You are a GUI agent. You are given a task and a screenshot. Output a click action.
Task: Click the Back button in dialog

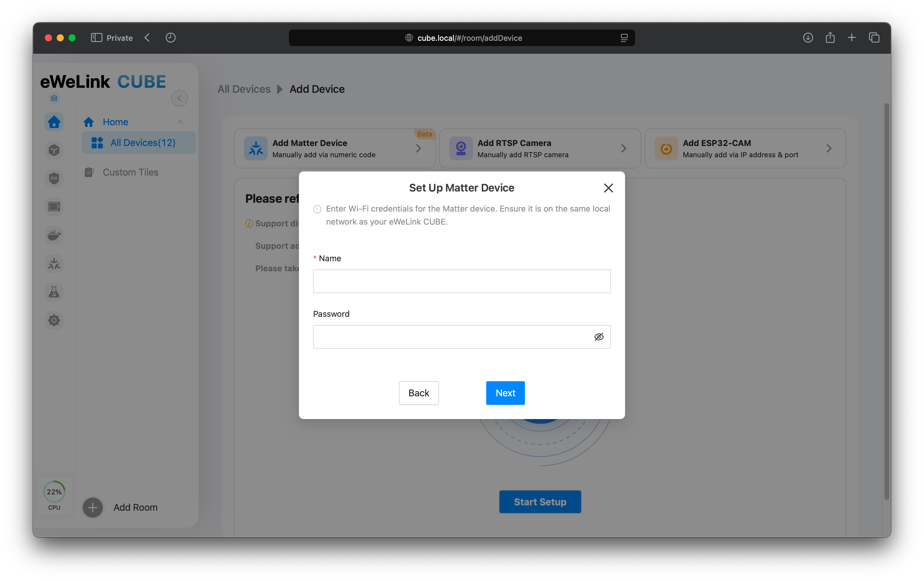(x=419, y=393)
